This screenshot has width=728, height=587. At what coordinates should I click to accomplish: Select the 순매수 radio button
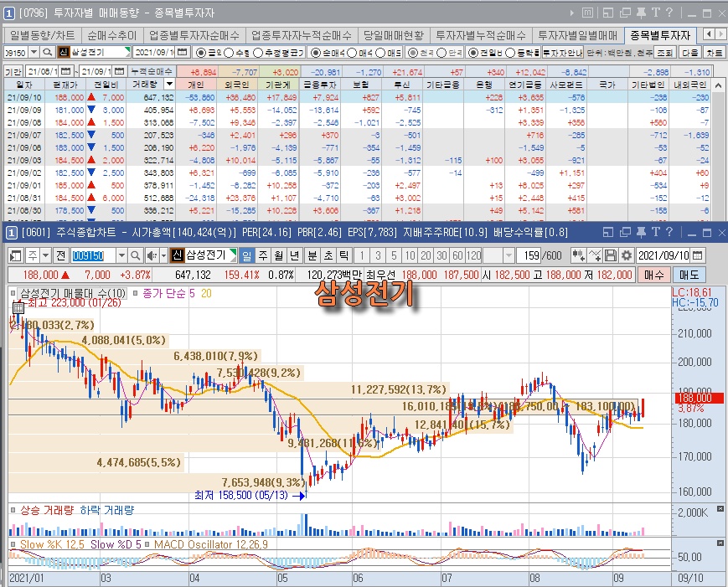click(316, 53)
